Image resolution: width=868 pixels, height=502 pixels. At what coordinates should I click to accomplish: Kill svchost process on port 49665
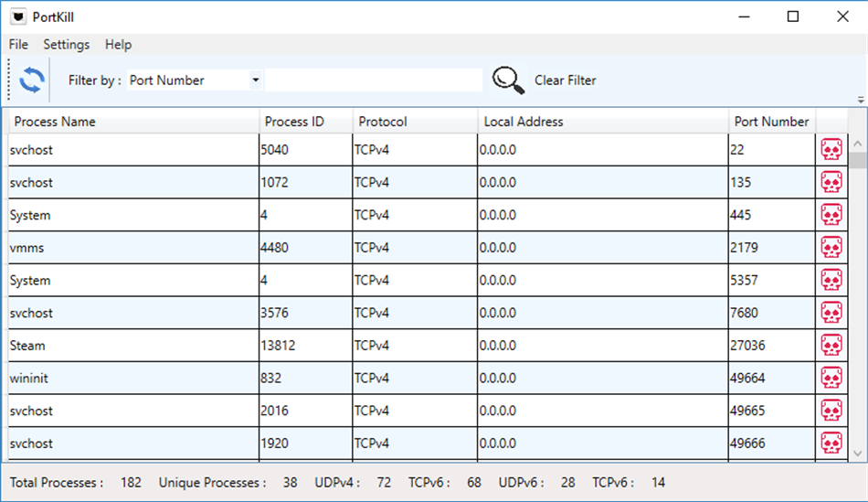point(831,411)
